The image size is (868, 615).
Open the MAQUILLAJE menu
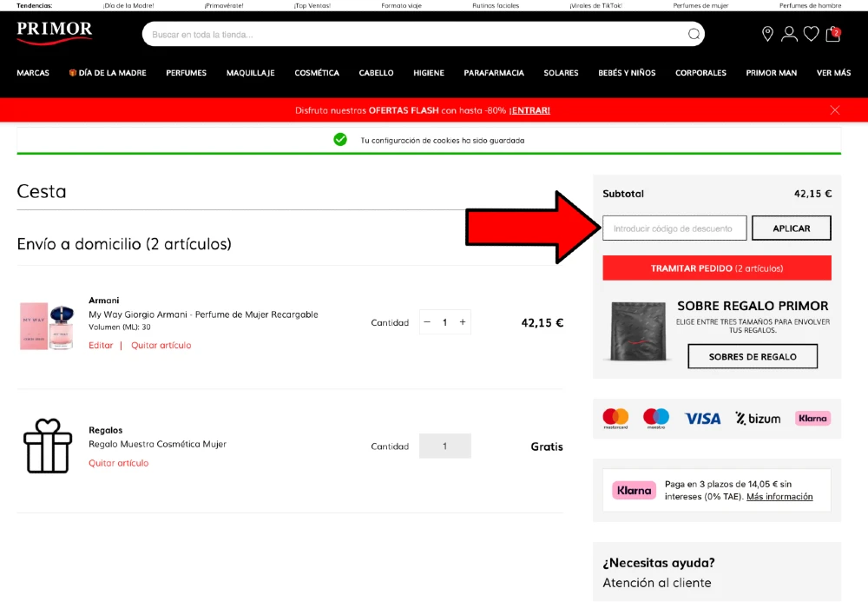(x=250, y=73)
